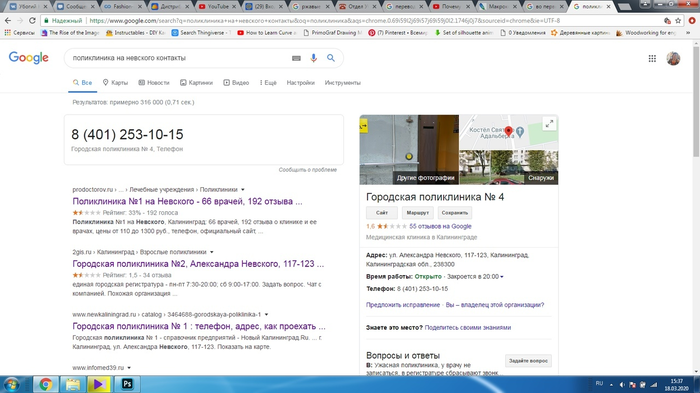Click the Chrome menu icon at far right
700x393 pixels.
pos(692,21)
